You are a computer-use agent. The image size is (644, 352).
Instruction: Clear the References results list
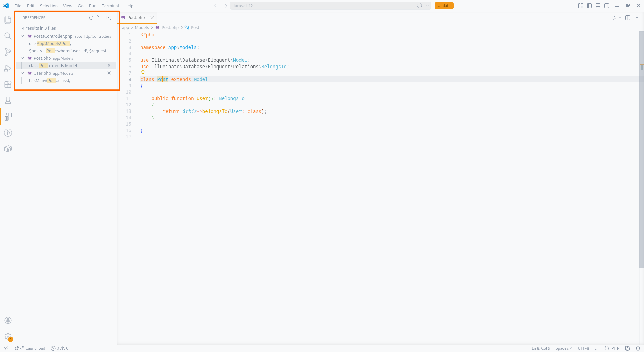(x=100, y=18)
